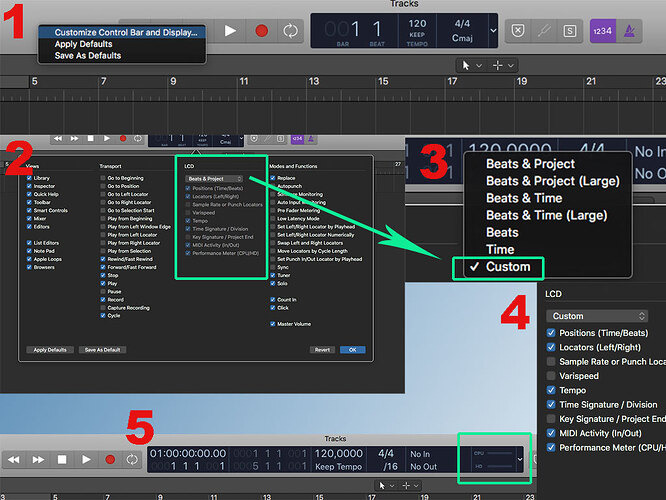Expand crosshair tool chevron under the bottom LCD
666x500 pixels.
[416, 486]
